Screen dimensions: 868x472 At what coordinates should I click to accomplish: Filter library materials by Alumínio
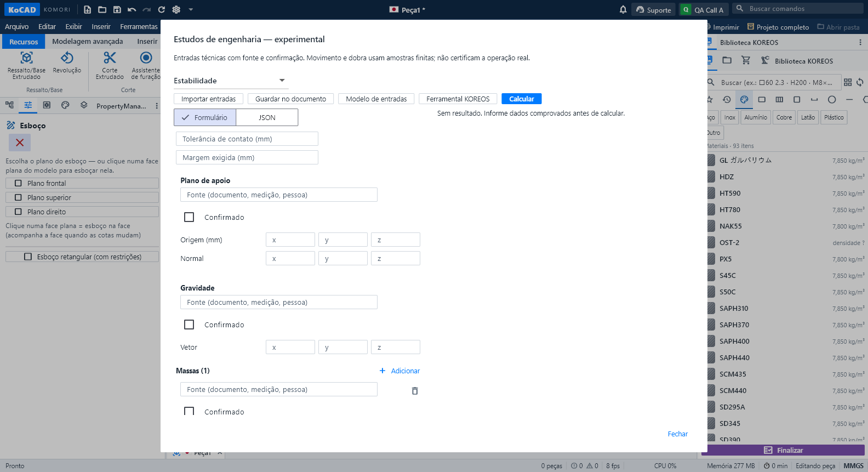coord(756,117)
